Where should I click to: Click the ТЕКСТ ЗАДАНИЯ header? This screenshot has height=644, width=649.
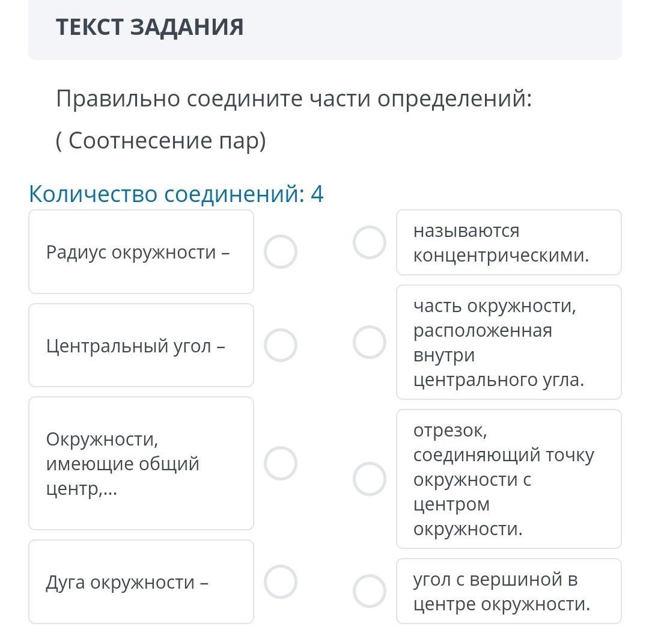point(150,27)
